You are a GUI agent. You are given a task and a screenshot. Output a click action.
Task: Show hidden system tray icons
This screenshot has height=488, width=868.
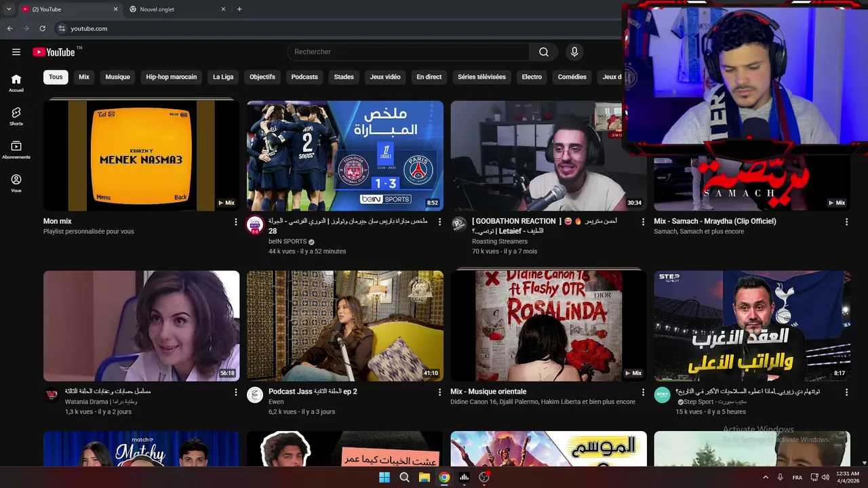[766, 477]
